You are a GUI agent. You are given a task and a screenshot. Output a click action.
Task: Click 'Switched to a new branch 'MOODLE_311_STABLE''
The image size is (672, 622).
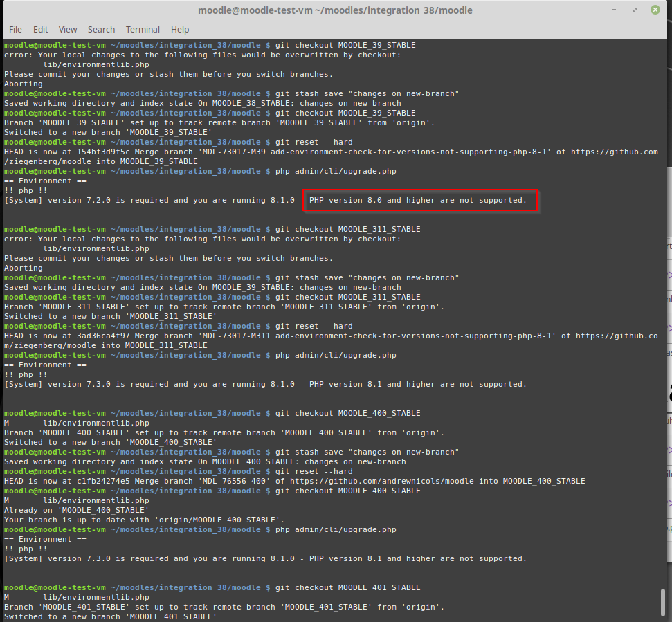[x=111, y=316]
